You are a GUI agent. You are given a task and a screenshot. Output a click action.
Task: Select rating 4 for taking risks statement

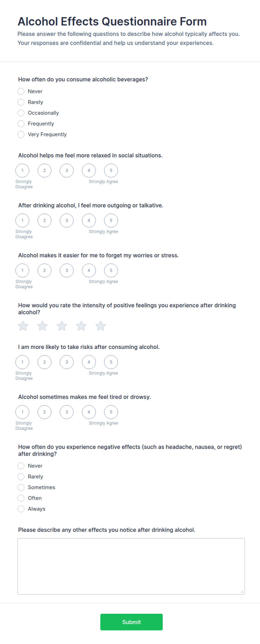tap(89, 362)
